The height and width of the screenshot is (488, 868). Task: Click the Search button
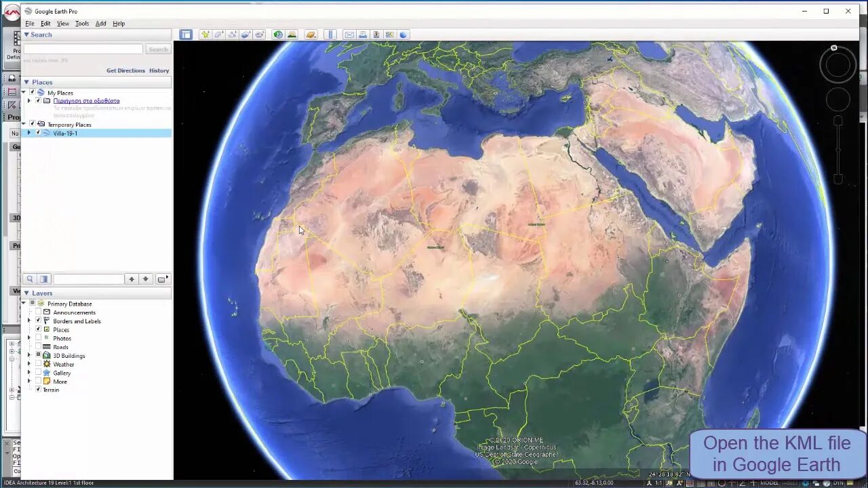158,49
